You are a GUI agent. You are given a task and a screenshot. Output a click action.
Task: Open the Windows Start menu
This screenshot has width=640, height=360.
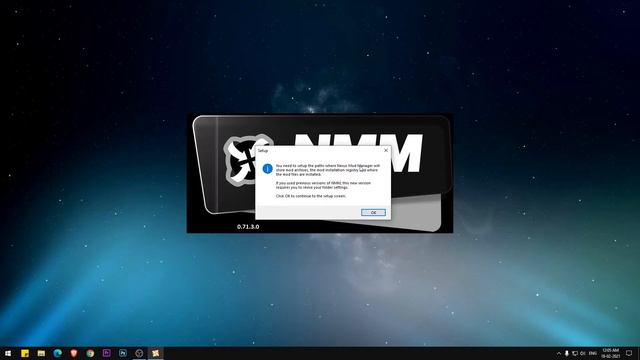click(8, 353)
